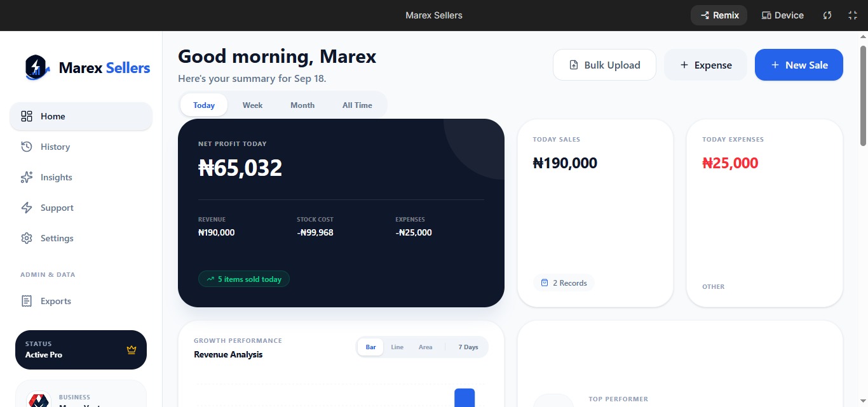Viewport: 868px width, 407px height.
Task: Switch to the Week period tab
Action: pos(252,105)
